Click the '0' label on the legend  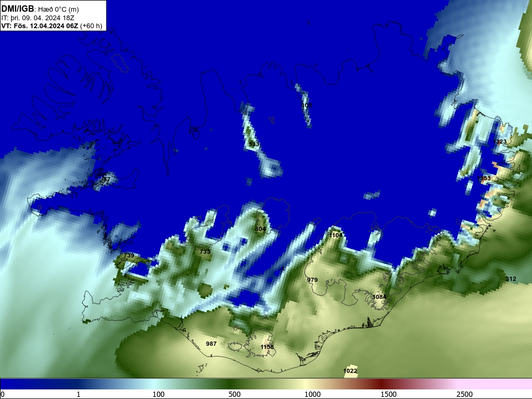click(3, 394)
